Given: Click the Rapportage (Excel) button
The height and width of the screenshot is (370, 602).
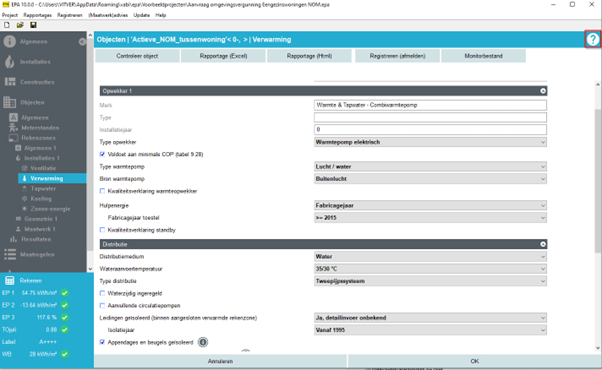Looking at the screenshot, I should tap(223, 56).
